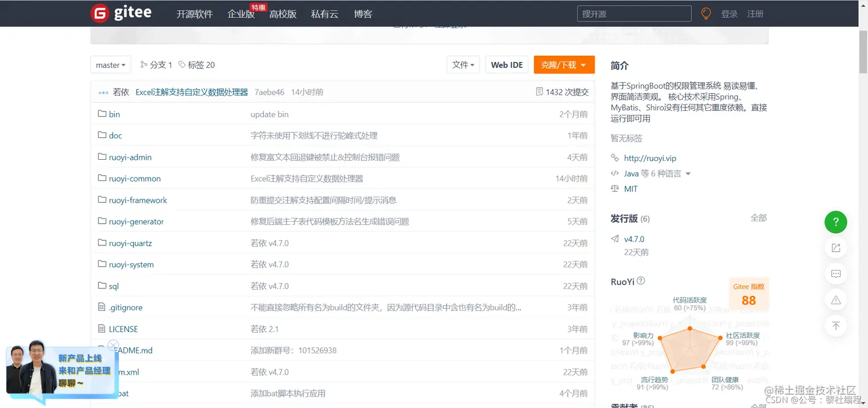Click the committer avatar beside 若依
The width and height of the screenshot is (868, 408).
(103, 92)
